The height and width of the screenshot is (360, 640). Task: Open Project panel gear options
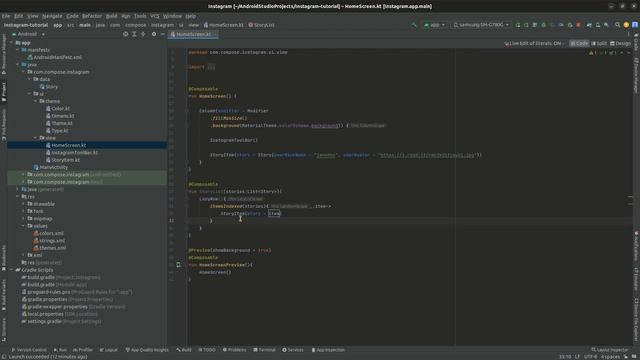click(154, 34)
